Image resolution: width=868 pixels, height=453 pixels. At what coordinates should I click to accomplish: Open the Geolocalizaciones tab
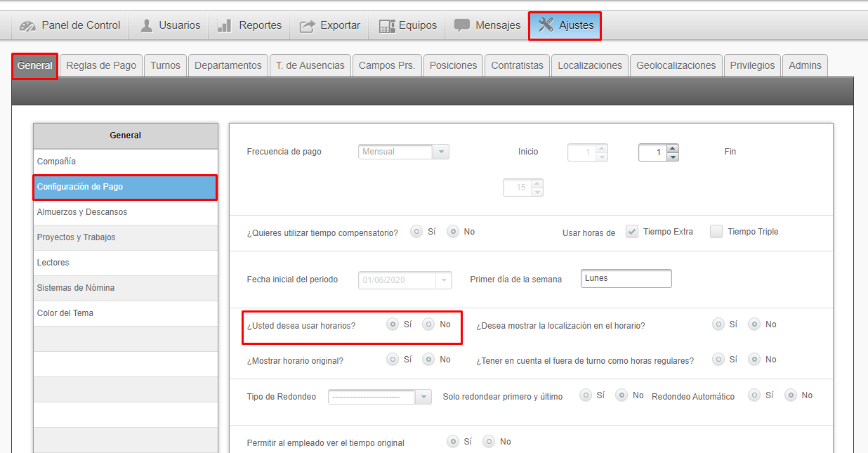coord(676,65)
